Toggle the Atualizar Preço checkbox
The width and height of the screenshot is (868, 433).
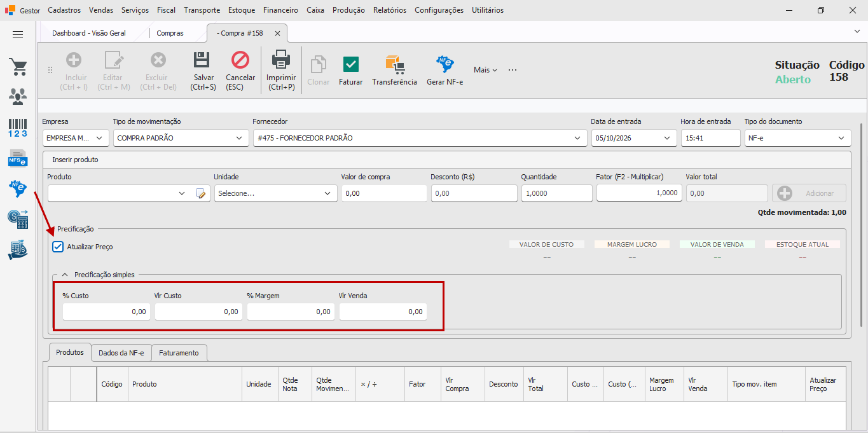pyautogui.click(x=58, y=247)
